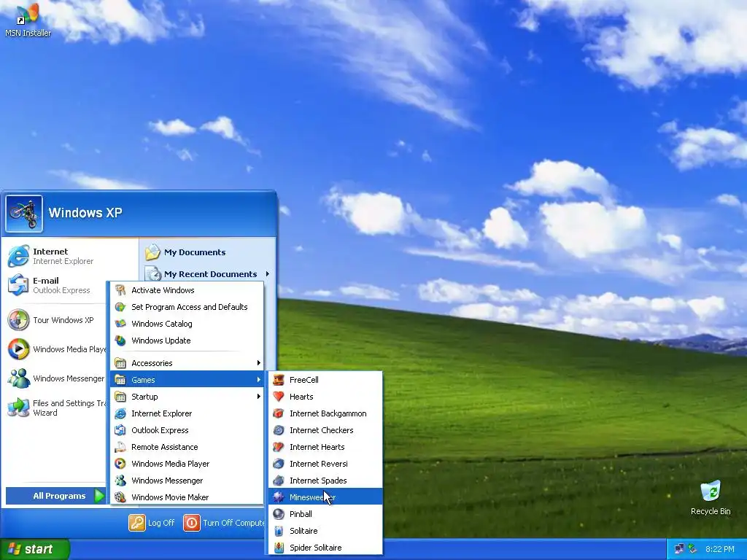Click Outlook Express icon in All Programs list
This screenshot has width=747, height=560.
click(120, 430)
